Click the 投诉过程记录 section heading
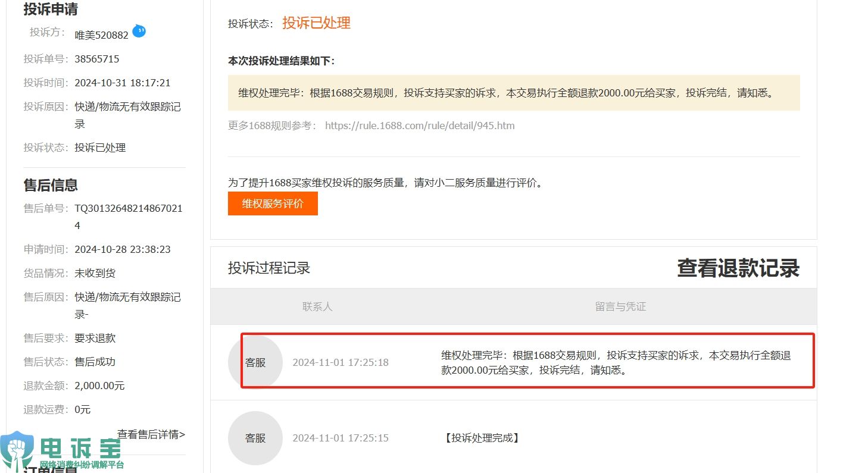This screenshot has height=473, width=868. 269,268
